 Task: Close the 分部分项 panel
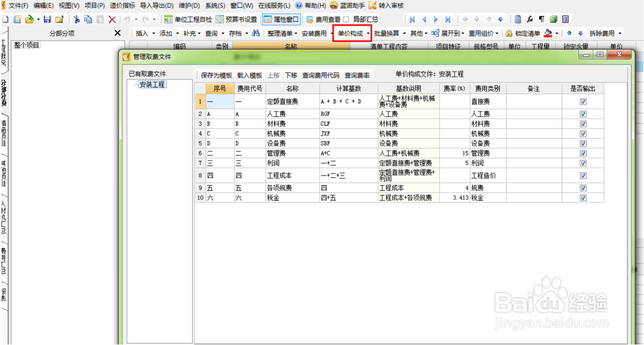pos(117,33)
